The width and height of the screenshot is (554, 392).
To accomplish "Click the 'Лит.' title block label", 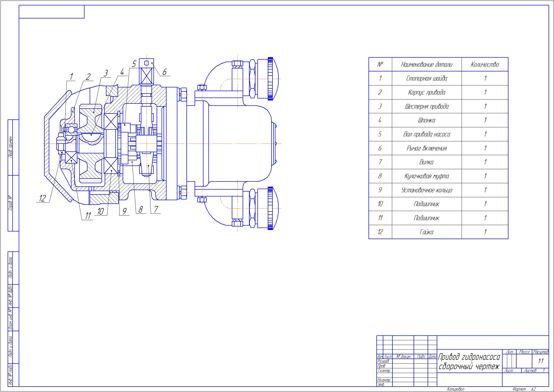I will click(x=510, y=352).
